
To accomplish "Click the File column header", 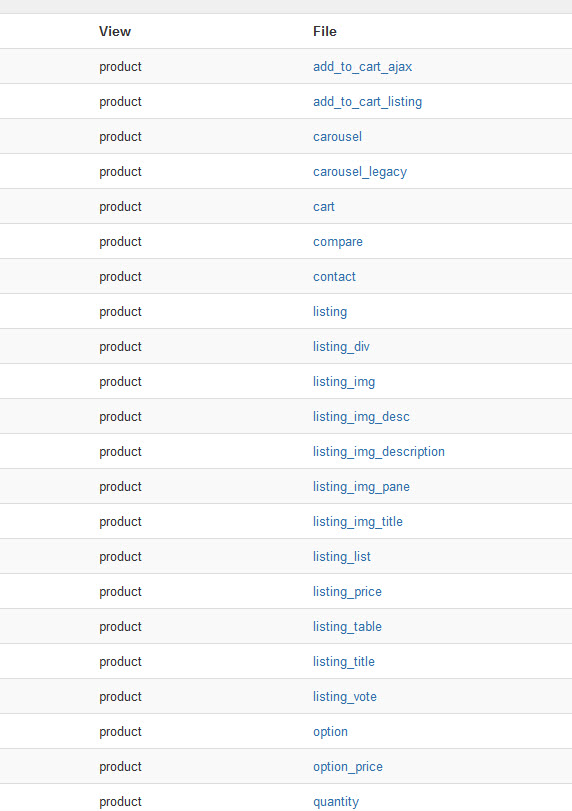I will (325, 32).
